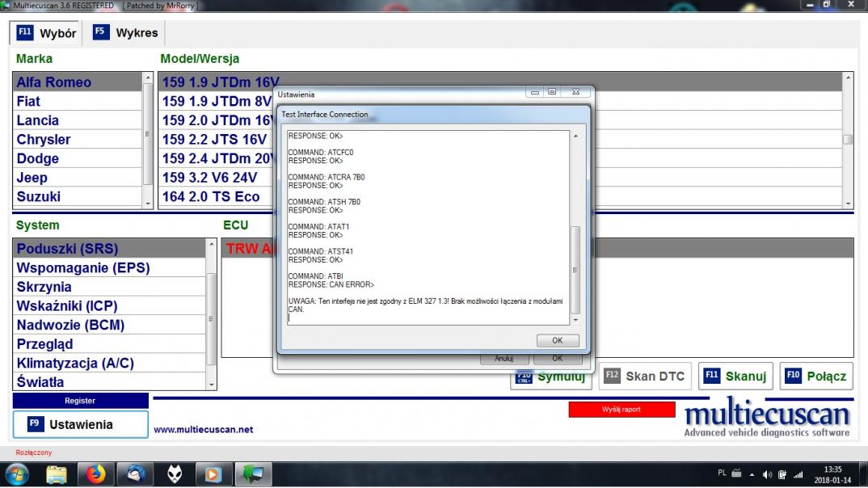Choose model 159 3.2 V6 24V
This screenshot has width=868, height=488.
click(x=217, y=178)
